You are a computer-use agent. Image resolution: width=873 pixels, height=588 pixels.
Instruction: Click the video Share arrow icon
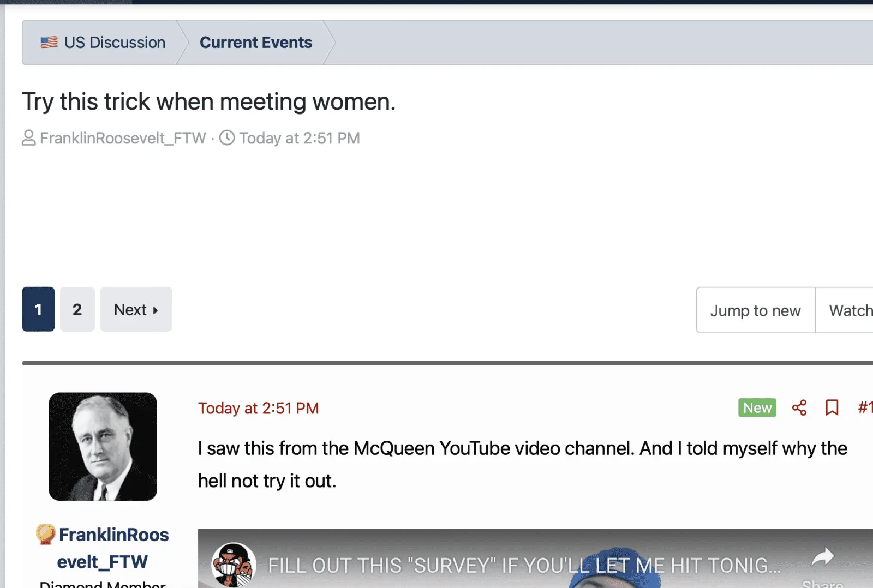[823, 557]
